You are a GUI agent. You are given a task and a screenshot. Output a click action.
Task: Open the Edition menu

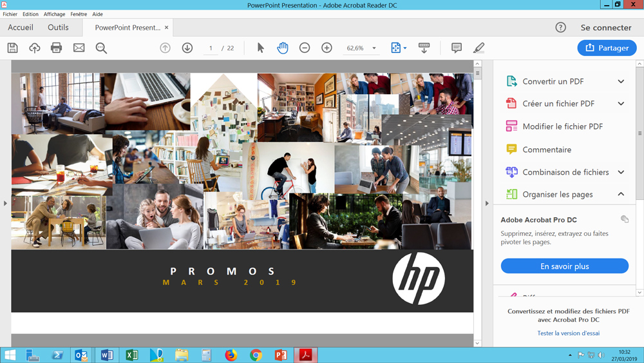pos(30,14)
